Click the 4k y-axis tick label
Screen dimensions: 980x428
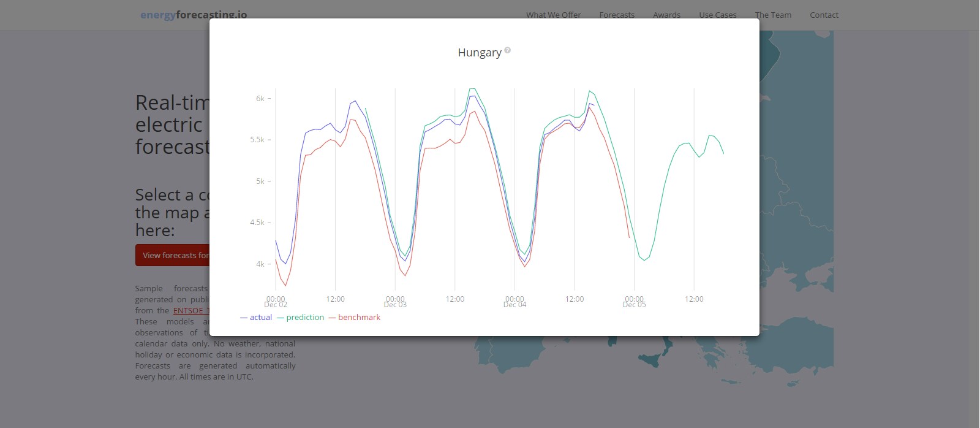point(260,264)
